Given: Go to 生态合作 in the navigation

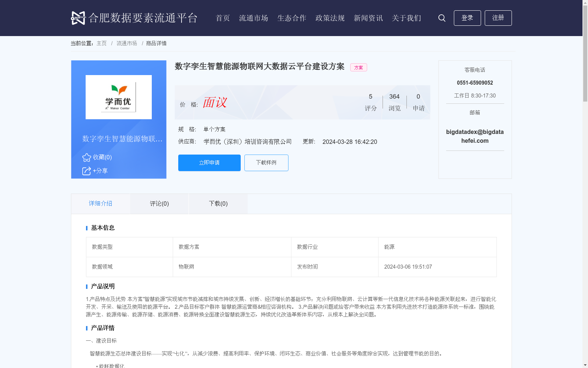Looking at the screenshot, I should tap(292, 18).
